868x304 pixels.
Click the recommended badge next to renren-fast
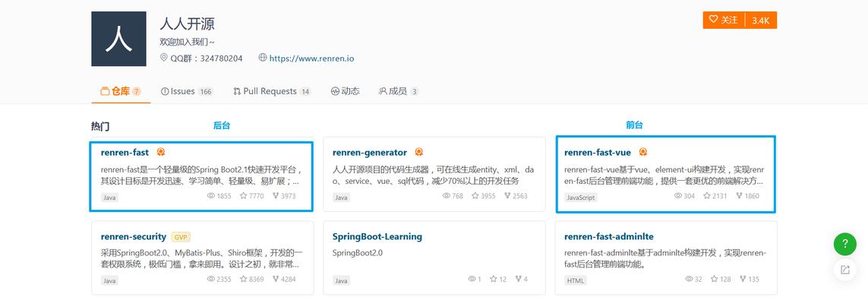pyautogui.click(x=160, y=152)
